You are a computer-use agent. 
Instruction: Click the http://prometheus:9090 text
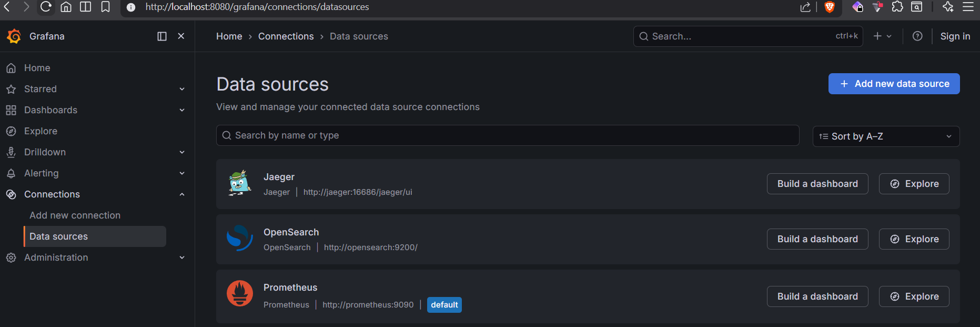[368, 305]
